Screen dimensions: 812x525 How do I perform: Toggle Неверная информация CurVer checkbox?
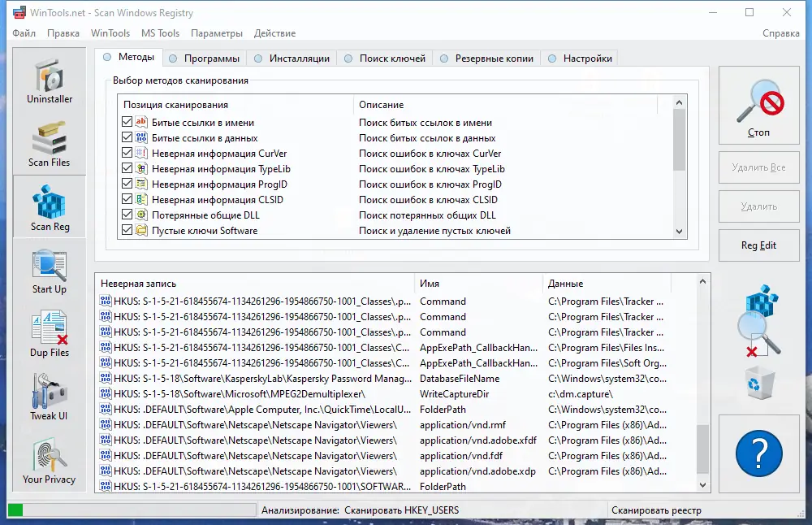(x=127, y=154)
